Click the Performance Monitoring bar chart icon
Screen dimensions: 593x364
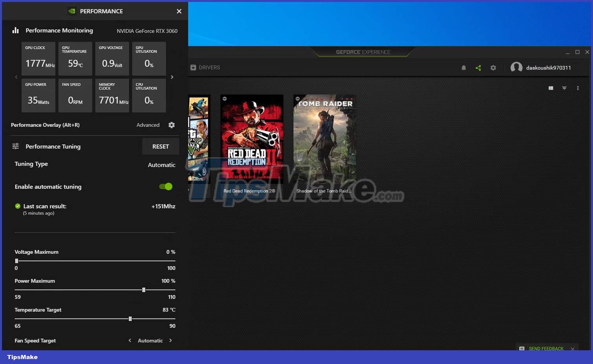tap(16, 30)
